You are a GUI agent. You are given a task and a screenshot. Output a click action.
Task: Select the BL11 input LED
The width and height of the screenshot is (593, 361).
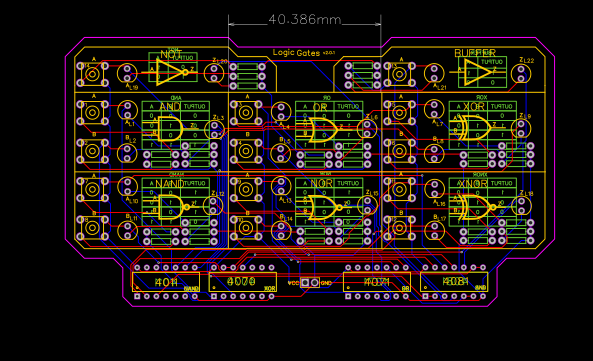(127, 231)
